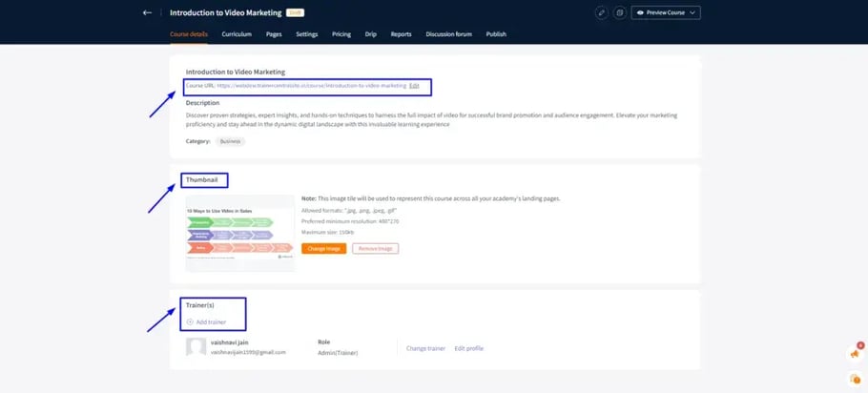
Task: Click the pencil edit icon in header
Action: coord(601,12)
